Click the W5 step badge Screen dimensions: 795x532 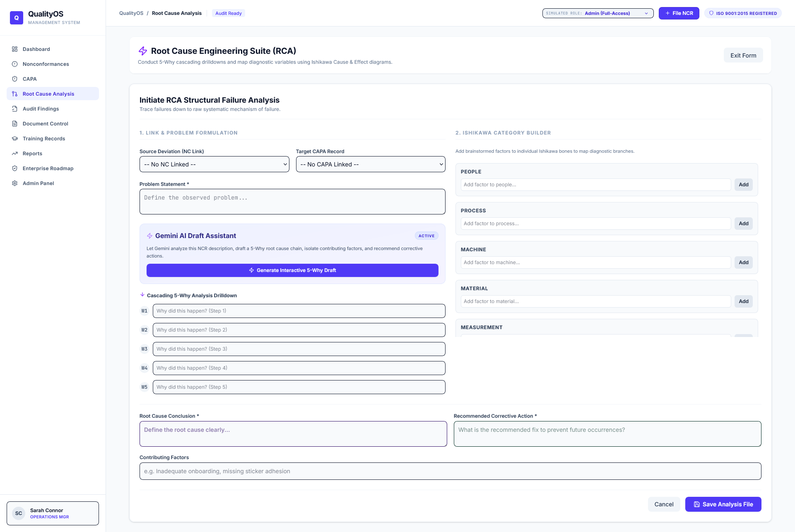coord(145,387)
